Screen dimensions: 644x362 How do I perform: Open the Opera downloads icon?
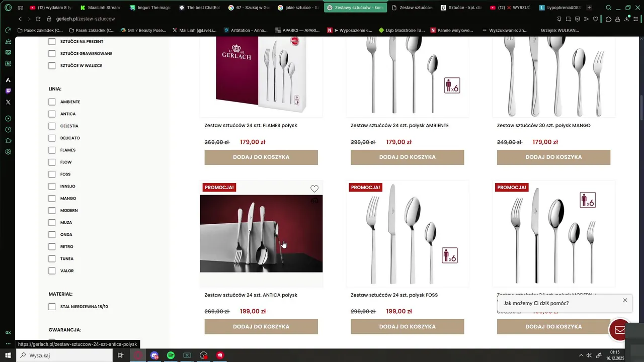coord(627,19)
